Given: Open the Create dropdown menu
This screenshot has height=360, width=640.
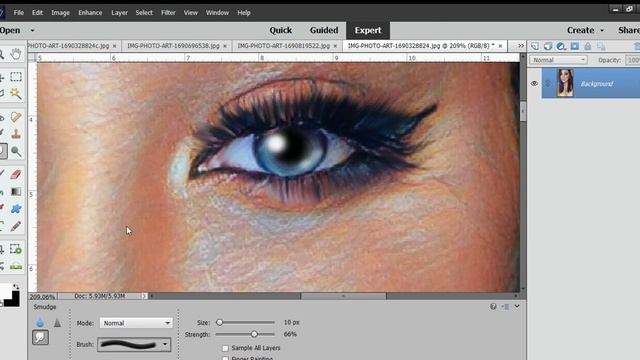Looking at the screenshot, I should (585, 30).
